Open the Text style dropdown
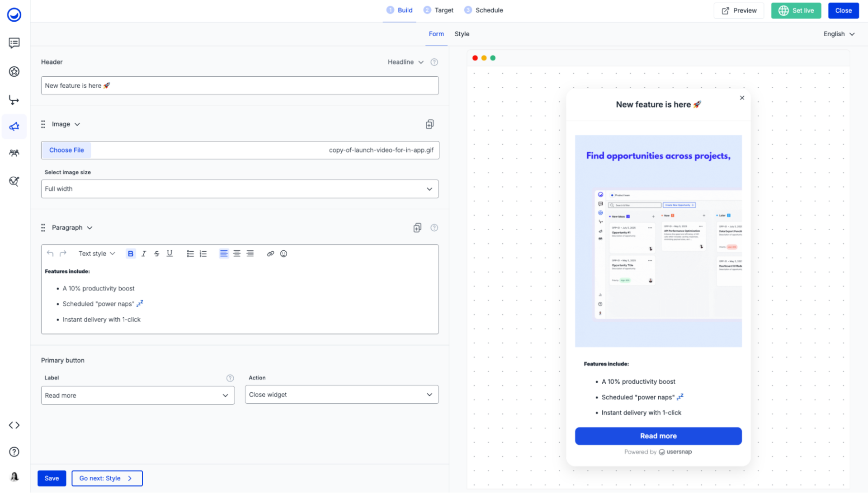Image resolution: width=868 pixels, height=493 pixels. pyautogui.click(x=97, y=254)
